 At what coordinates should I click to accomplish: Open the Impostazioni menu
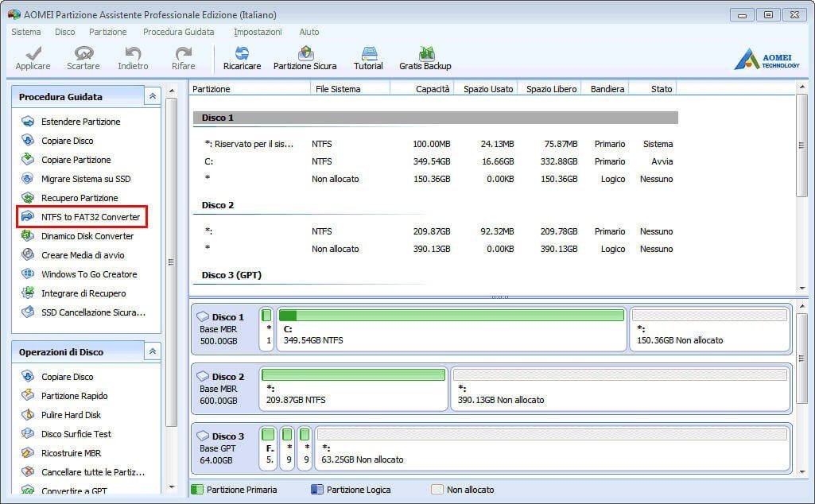click(x=258, y=32)
